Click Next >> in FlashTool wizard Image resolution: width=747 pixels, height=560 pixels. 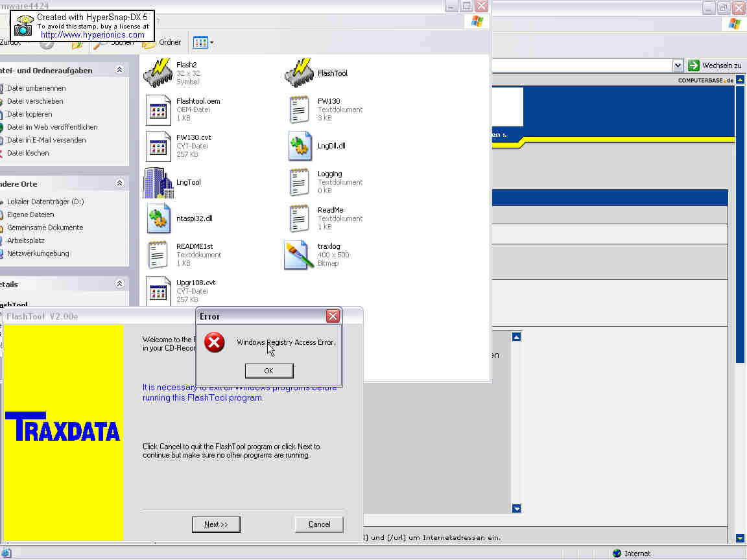[x=216, y=524]
